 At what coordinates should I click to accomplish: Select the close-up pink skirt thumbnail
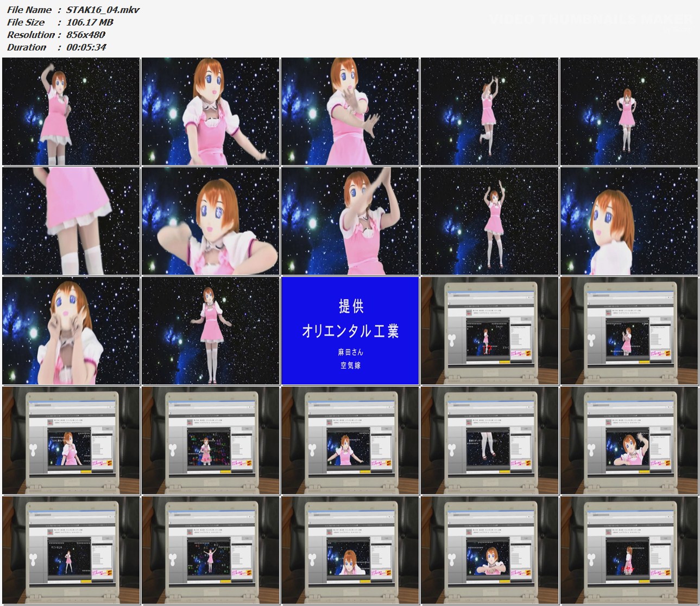point(71,221)
